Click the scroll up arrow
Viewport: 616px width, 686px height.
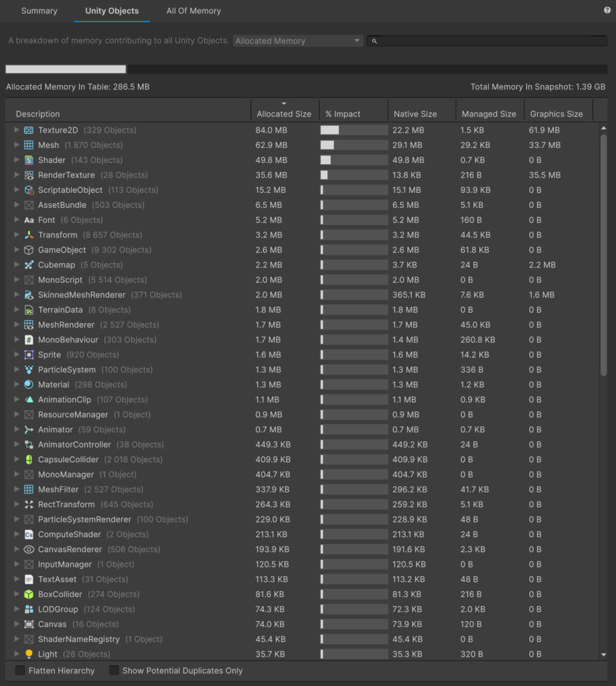click(x=603, y=128)
